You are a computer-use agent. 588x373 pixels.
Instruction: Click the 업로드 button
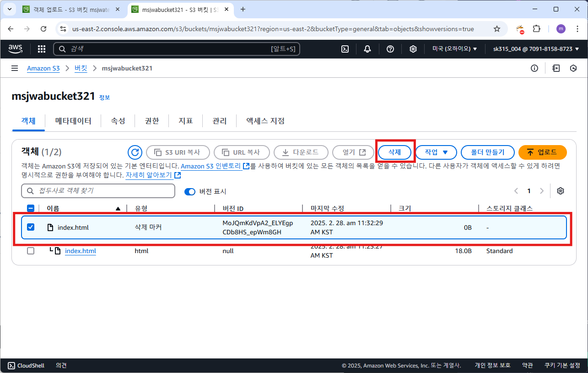[543, 152]
